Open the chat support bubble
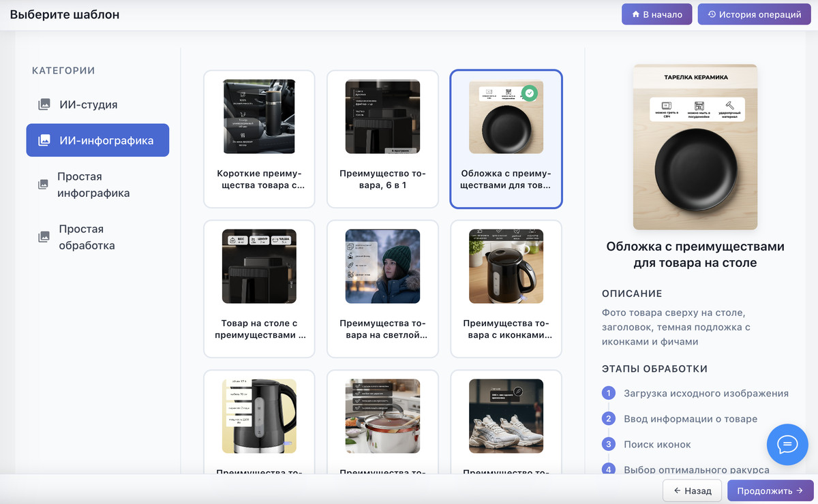Viewport: 818px width, 504px height. point(787,445)
